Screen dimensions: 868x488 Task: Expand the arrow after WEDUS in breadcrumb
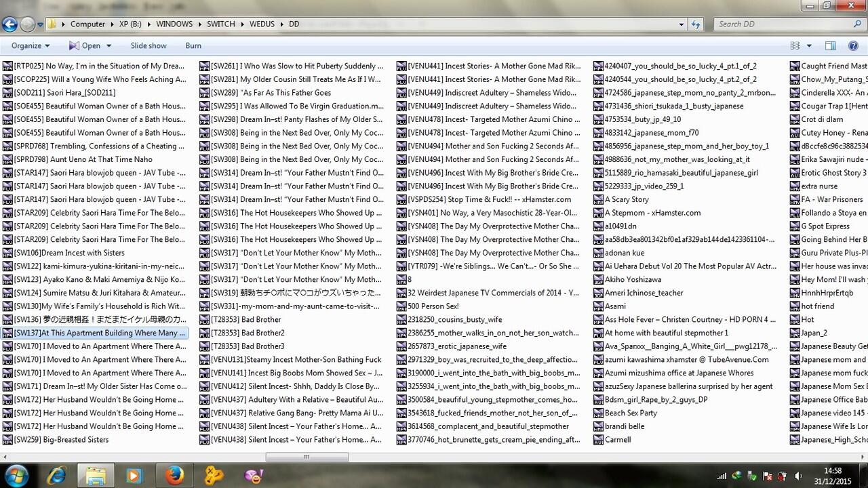[x=282, y=24]
